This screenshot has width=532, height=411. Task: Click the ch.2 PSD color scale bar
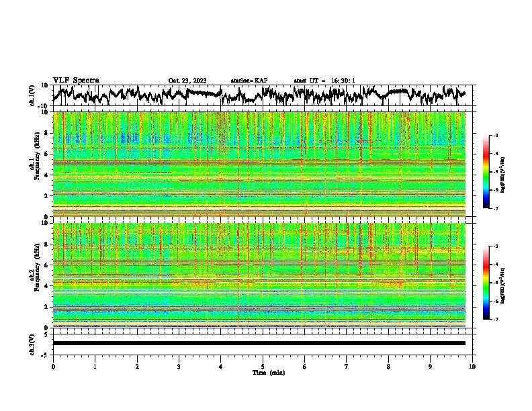click(x=486, y=283)
